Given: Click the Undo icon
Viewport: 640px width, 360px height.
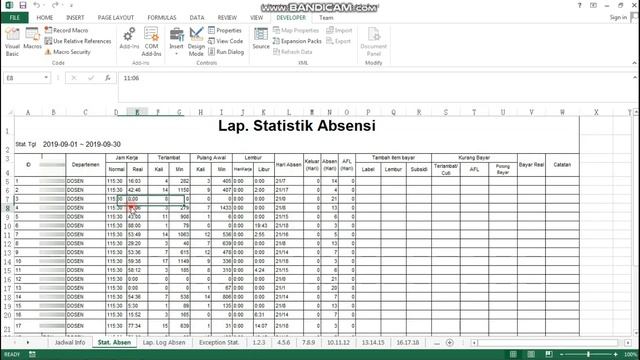Looking at the screenshot, I should pos(36,5).
